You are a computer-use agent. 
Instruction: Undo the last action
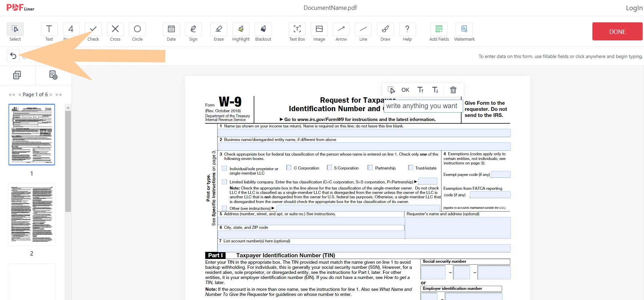tap(13, 56)
